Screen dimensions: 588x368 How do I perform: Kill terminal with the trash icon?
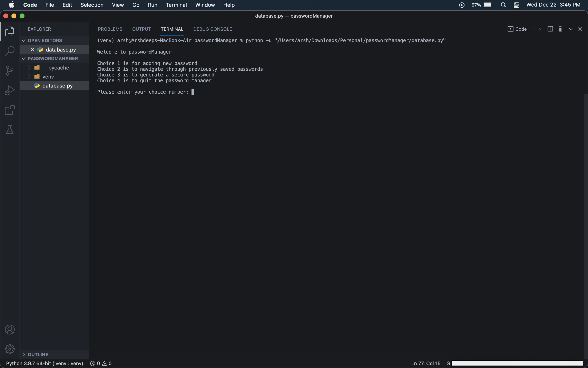[x=561, y=29]
